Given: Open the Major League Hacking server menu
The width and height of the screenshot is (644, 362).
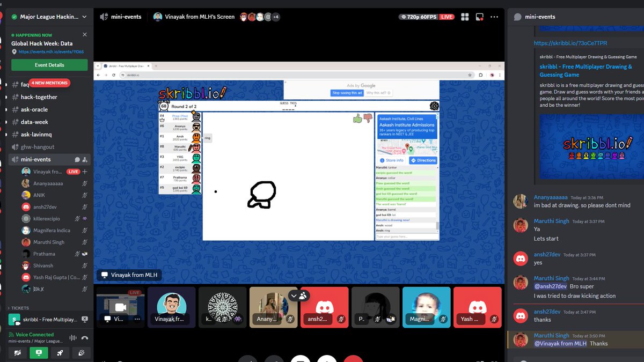Looking at the screenshot, I should [49, 17].
